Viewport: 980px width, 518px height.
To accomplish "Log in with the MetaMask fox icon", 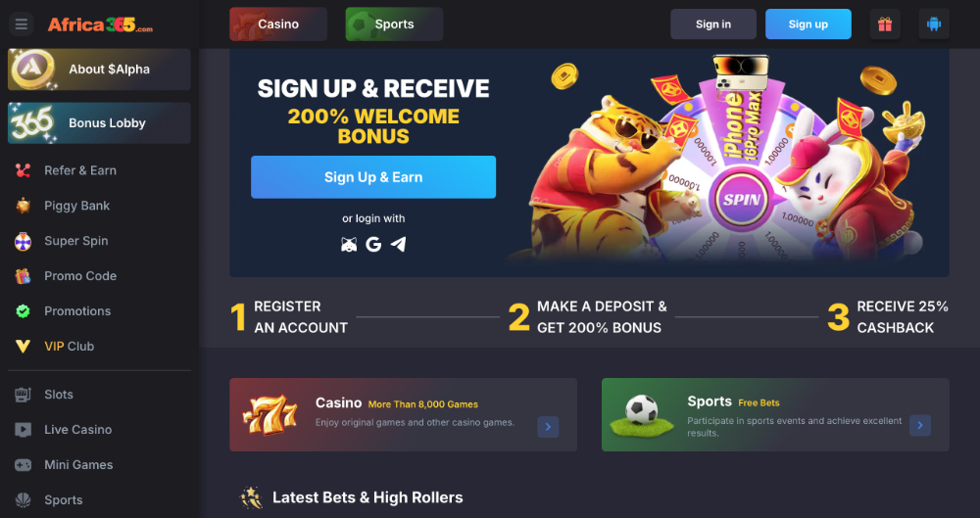I will point(349,245).
